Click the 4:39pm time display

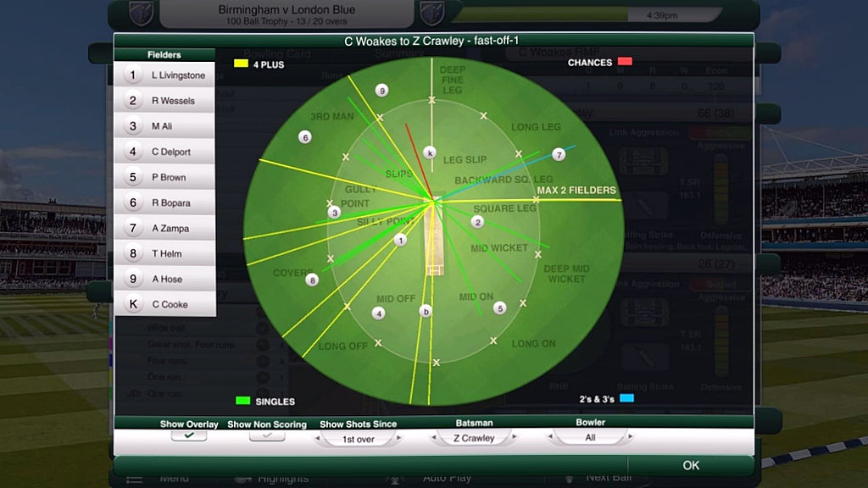(x=661, y=15)
